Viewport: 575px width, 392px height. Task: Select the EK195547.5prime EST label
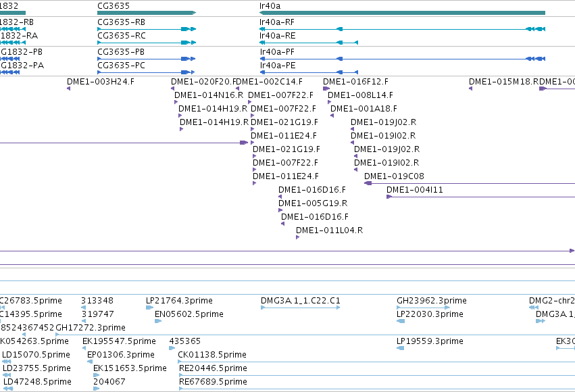point(119,341)
